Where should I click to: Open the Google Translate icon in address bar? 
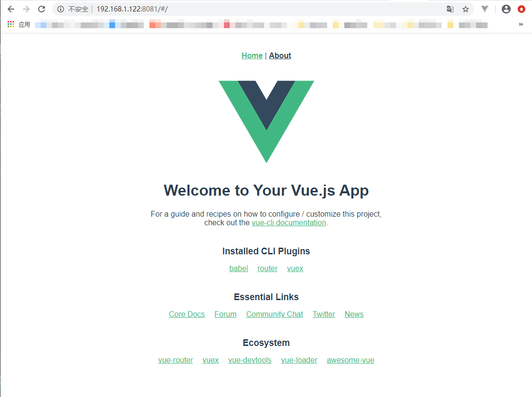[450, 9]
